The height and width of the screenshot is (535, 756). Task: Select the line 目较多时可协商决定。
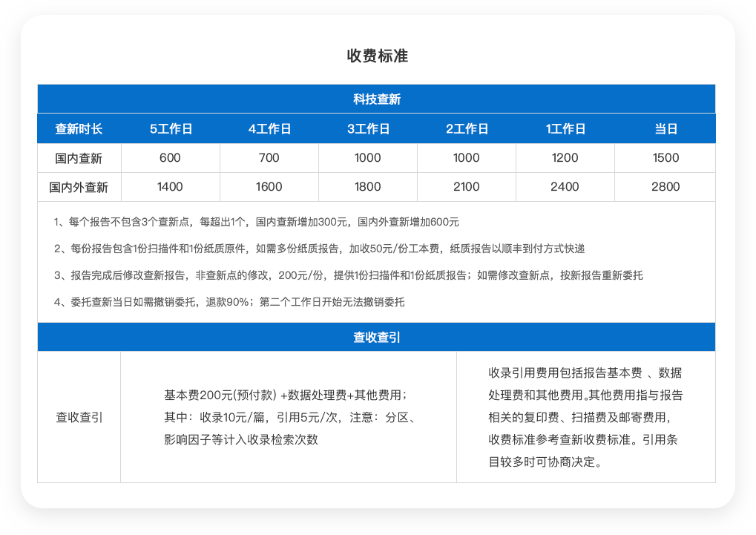coord(545,462)
